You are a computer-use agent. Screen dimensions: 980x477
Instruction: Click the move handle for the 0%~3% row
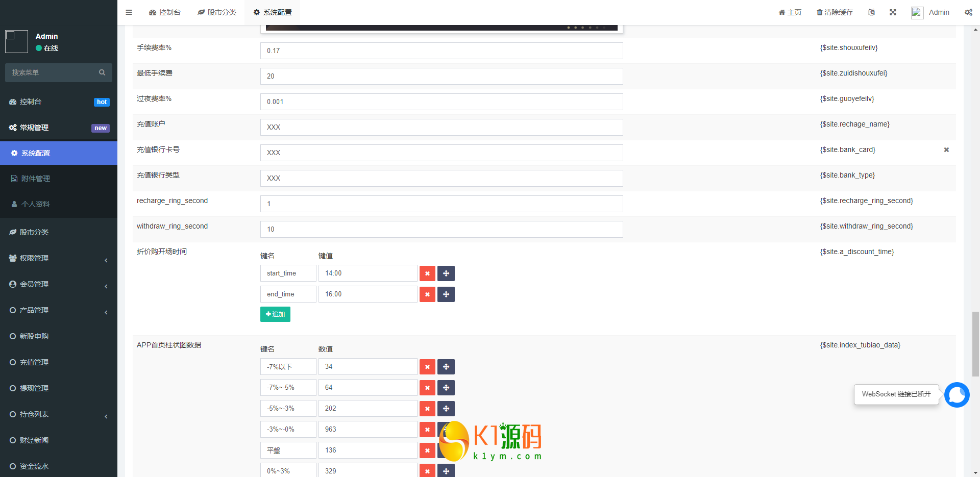[x=446, y=470]
